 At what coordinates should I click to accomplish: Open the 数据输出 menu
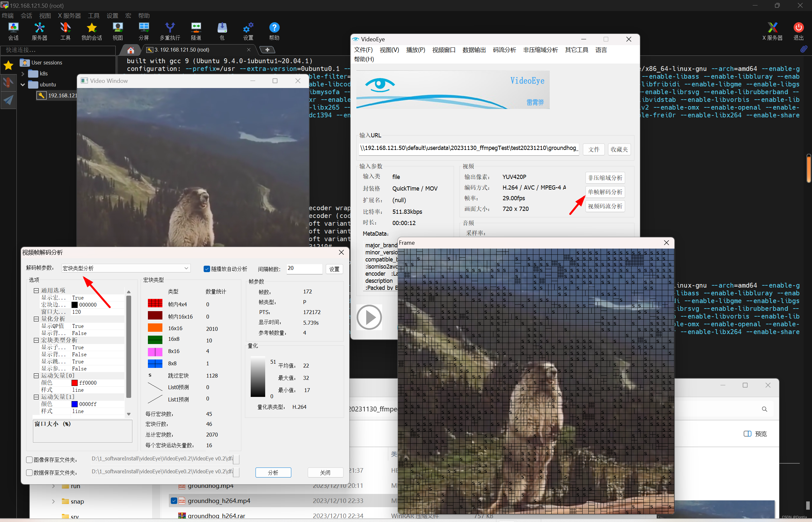[474, 50]
